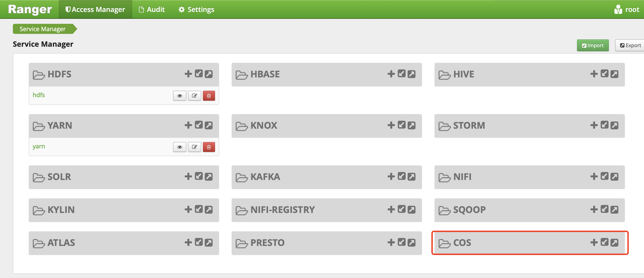Add a new HDFS service
Viewport: 644px width, 278px height.
(x=188, y=74)
